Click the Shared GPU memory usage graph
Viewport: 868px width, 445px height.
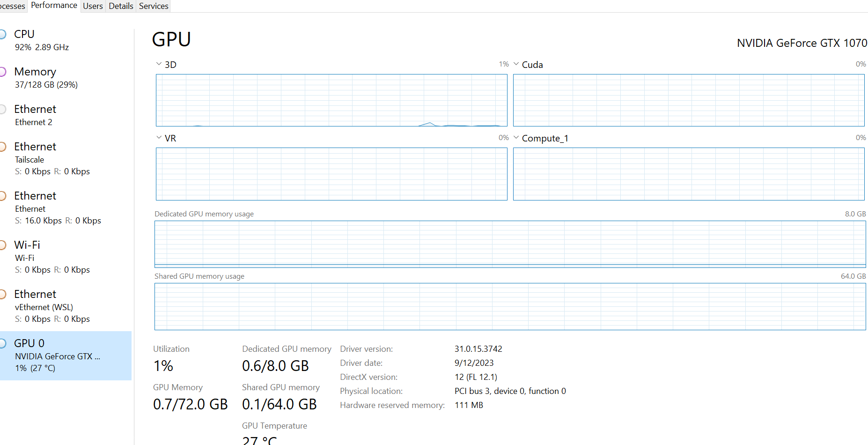point(510,306)
